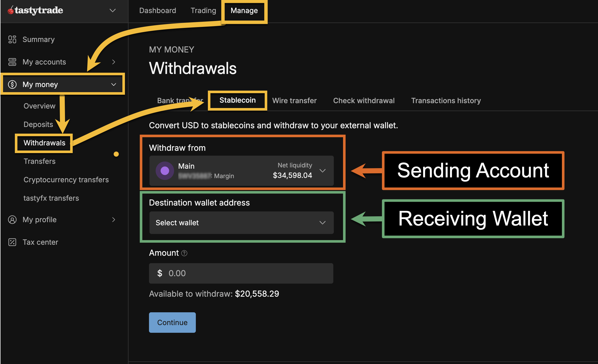
Task: Click the question mark help icon beside Amount
Action: (x=184, y=253)
